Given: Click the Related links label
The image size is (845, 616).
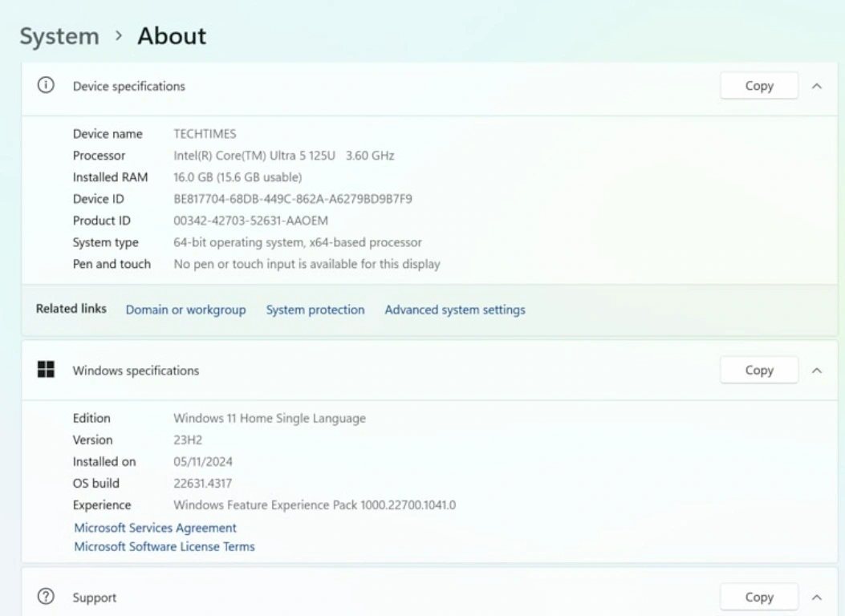Looking at the screenshot, I should pyautogui.click(x=71, y=309).
